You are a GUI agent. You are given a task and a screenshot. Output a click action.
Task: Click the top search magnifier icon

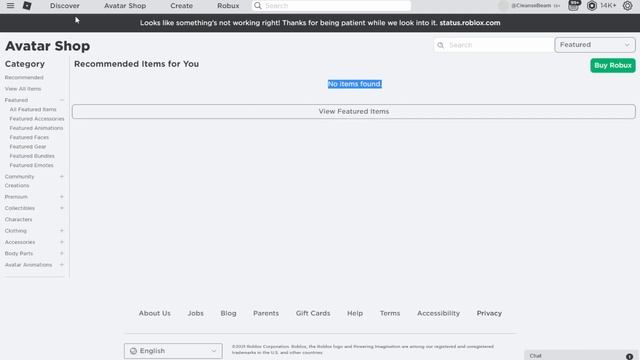pos(258,6)
